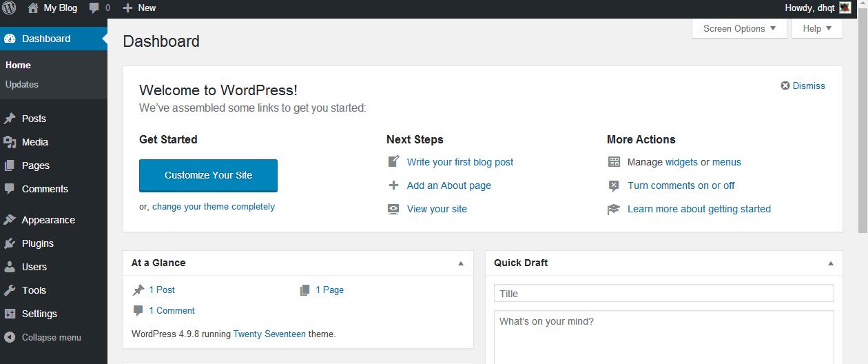Open Settings from the sidebar icon
Screen dimensions: 868x364
10,314
